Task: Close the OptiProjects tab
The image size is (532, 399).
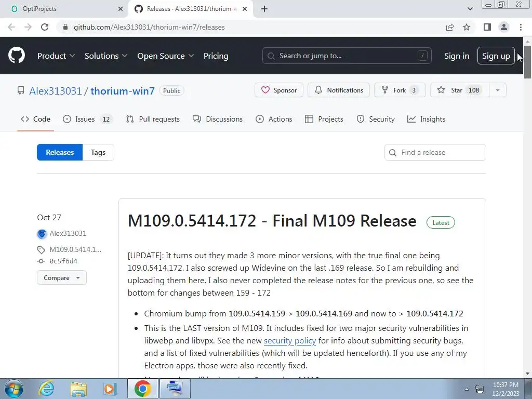Action: pyautogui.click(x=121, y=9)
